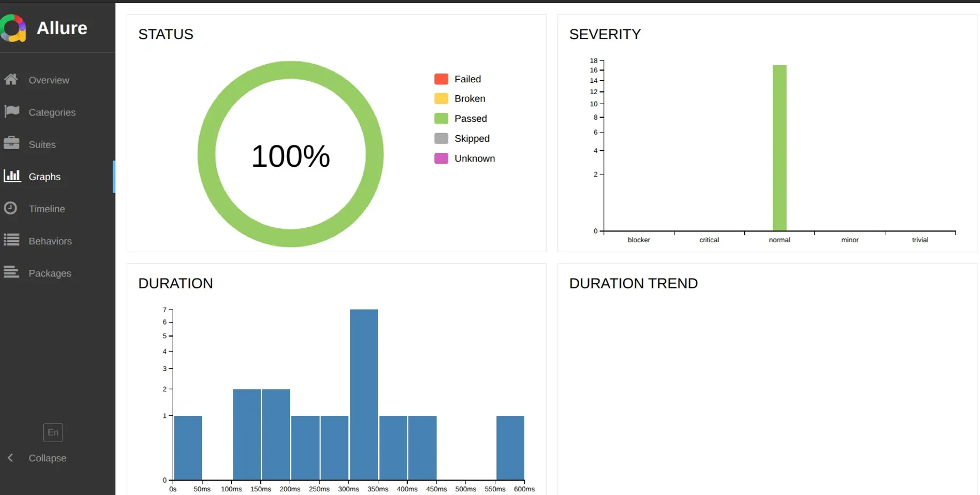
Task: Collapse the sidebar with the chevron
Action: (x=10, y=458)
